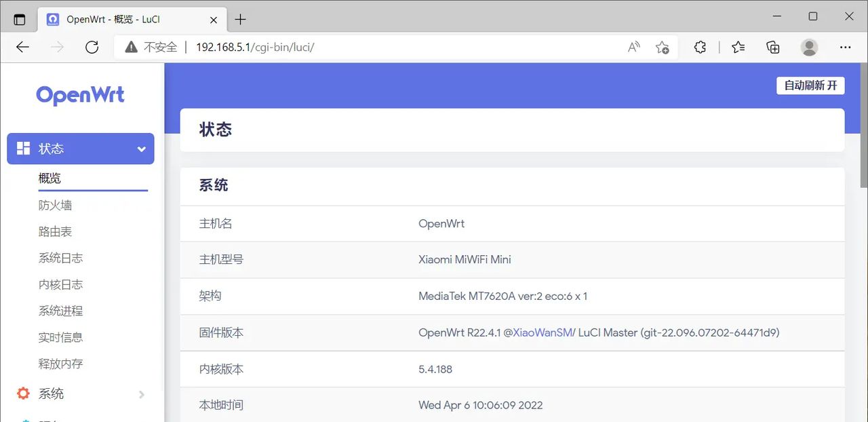The image size is (868, 422).
Task: Toggle the 自动刷新 开 button
Action: (810, 85)
